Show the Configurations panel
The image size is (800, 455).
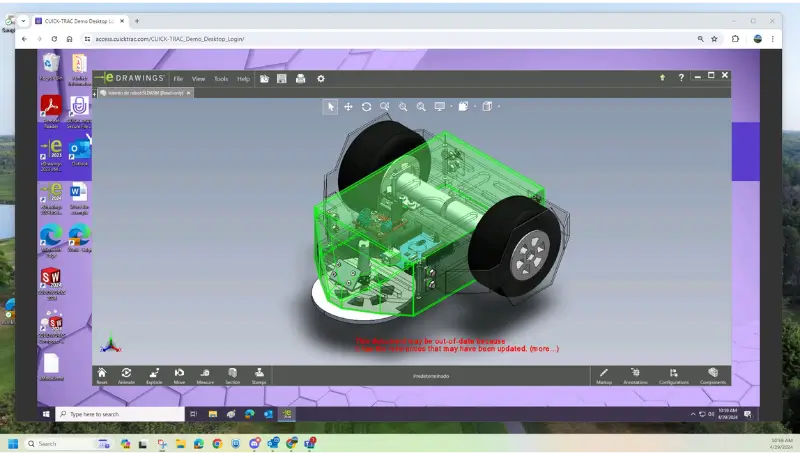(x=673, y=376)
